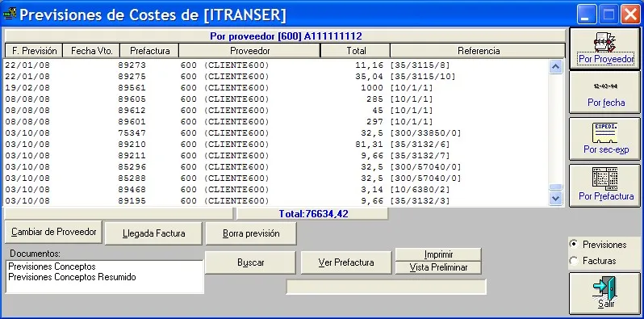This screenshot has width=644, height=319.
Task: Click the Referencia column header
Action: [x=478, y=51]
